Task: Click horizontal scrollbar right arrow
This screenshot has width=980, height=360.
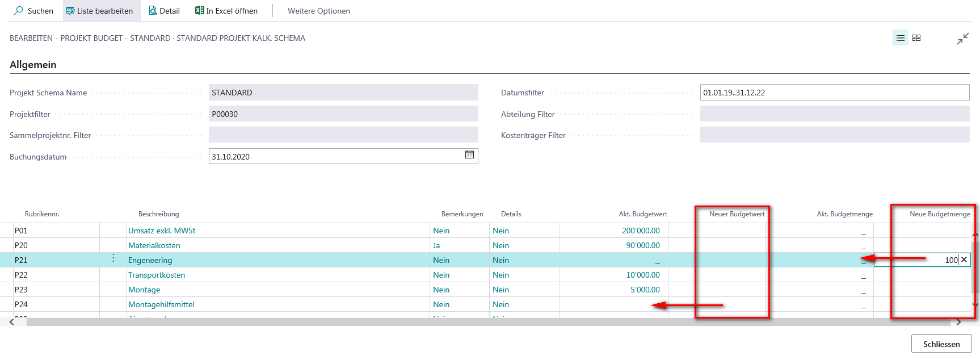Action: point(958,322)
